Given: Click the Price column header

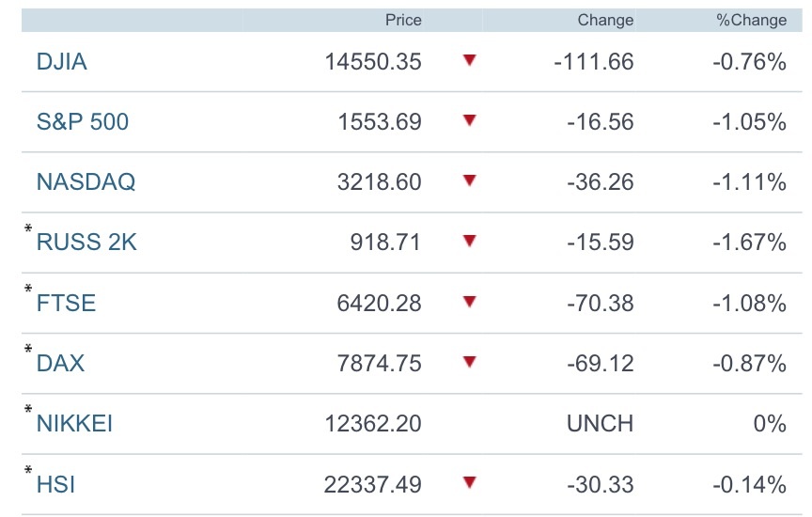Looking at the screenshot, I should 403,20.
